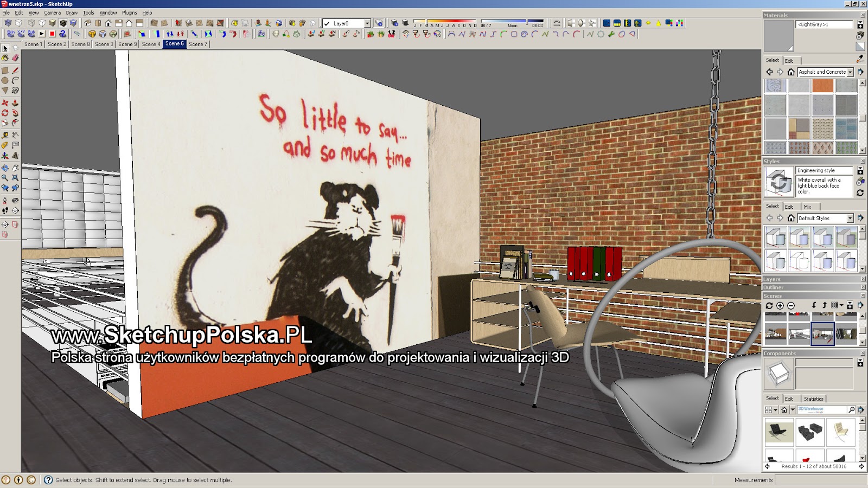The height and width of the screenshot is (488, 868).
Task: Show next page of component results
Action: tap(861, 466)
